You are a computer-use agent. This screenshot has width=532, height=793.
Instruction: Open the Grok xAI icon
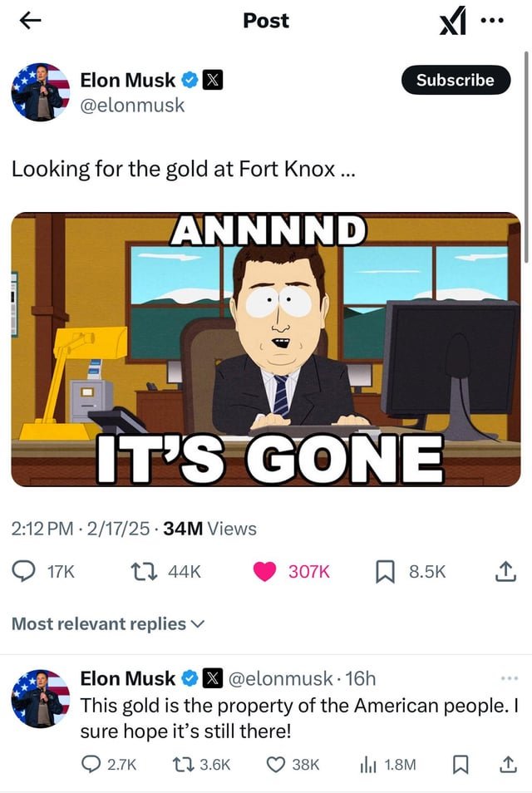tap(451, 22)
